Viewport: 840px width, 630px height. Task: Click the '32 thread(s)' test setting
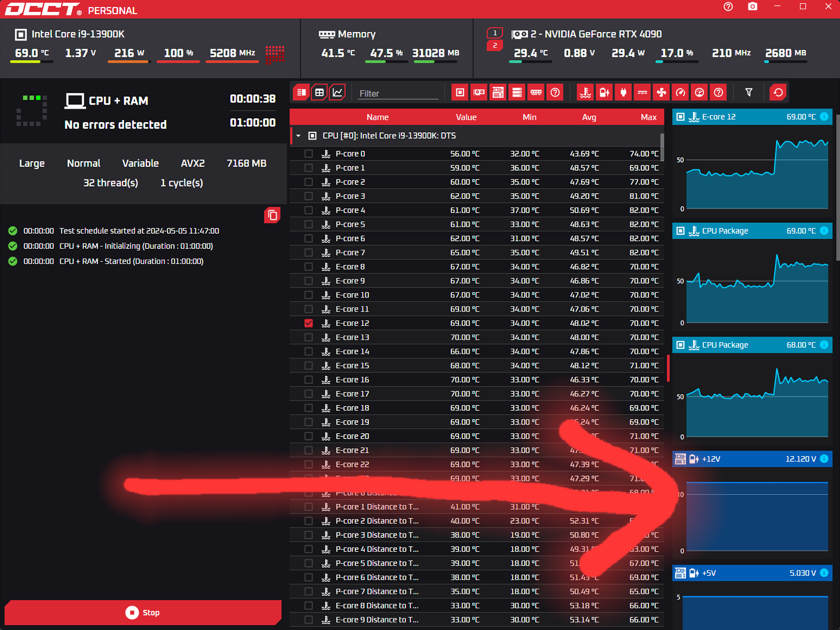(x=111, y=183)
